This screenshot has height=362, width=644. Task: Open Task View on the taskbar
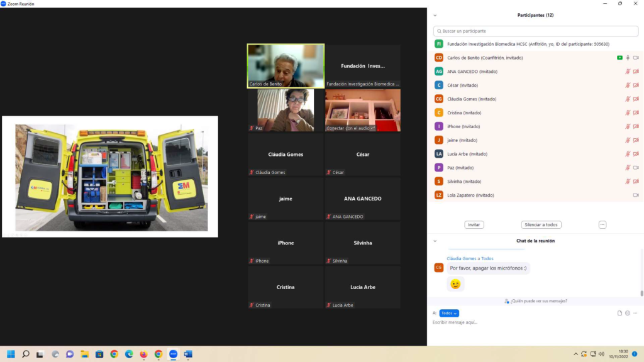(x=40, y=354)
